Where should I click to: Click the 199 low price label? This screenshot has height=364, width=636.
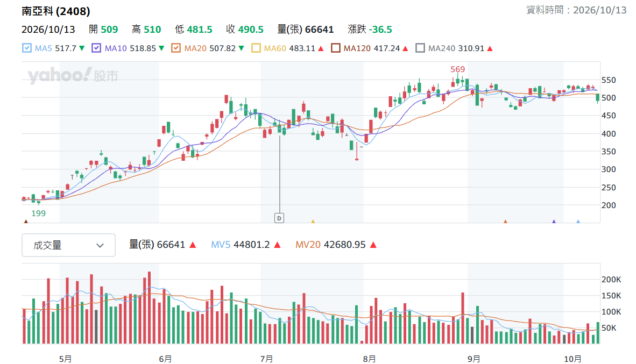pos(39,213)
